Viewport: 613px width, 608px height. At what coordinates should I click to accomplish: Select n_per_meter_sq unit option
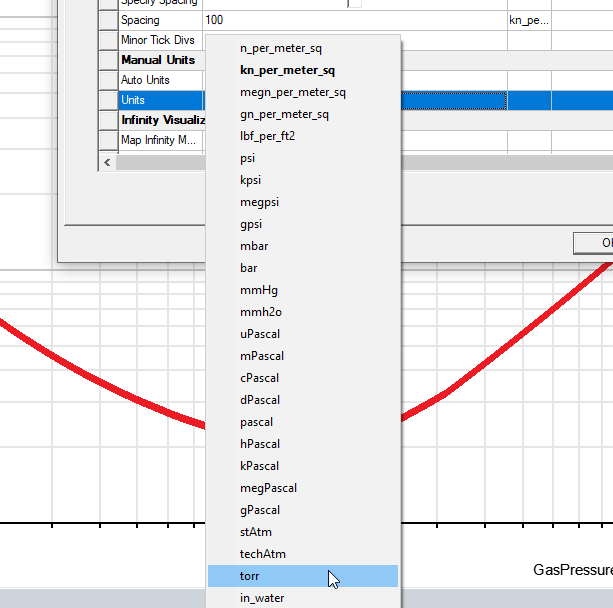click(x=303, y=48)
